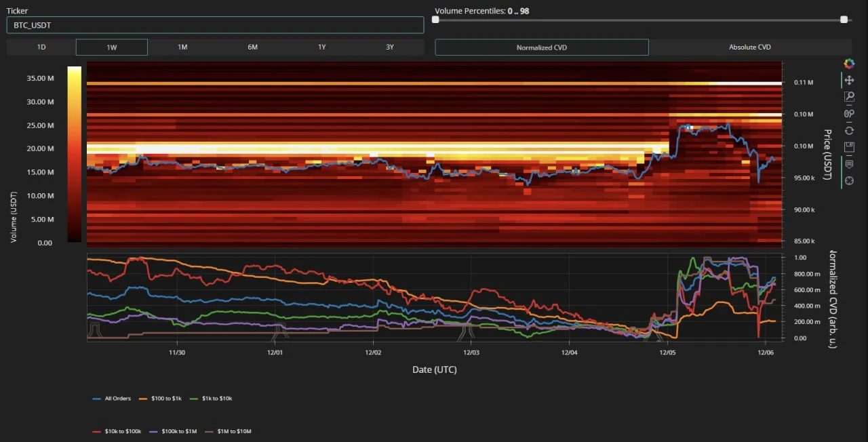Click the 10.00 M volume tick label
Image resolution: width=868 pixels, height=442 pixels.
tap(40, 196)
